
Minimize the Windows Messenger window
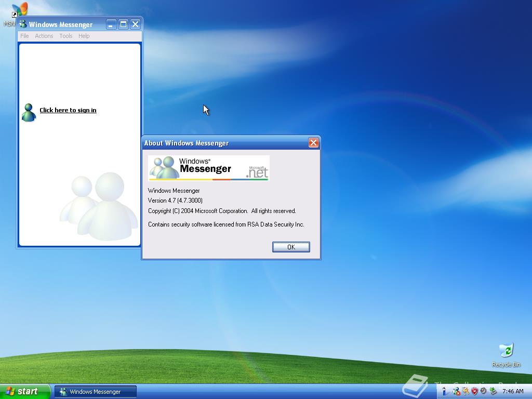point(111,24)
